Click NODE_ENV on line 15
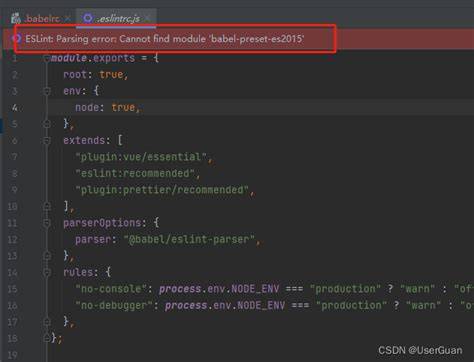The width and height of the screenshot is (474, 362). pos(255,289)
